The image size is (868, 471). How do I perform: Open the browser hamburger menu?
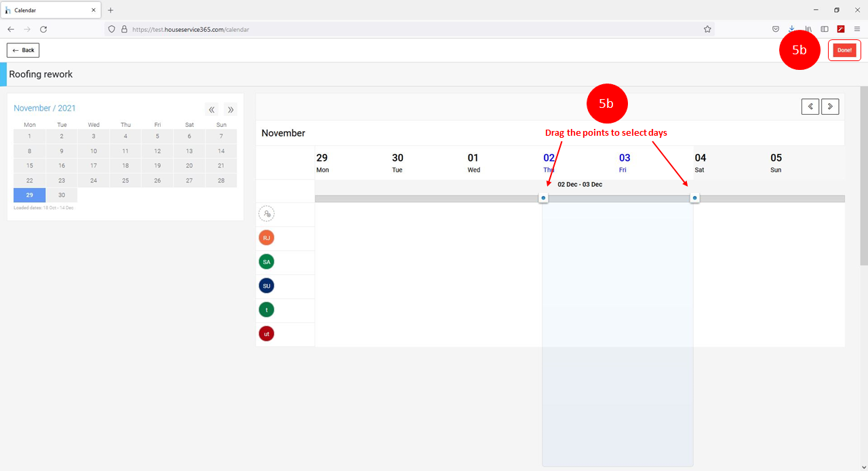[857, 29]
